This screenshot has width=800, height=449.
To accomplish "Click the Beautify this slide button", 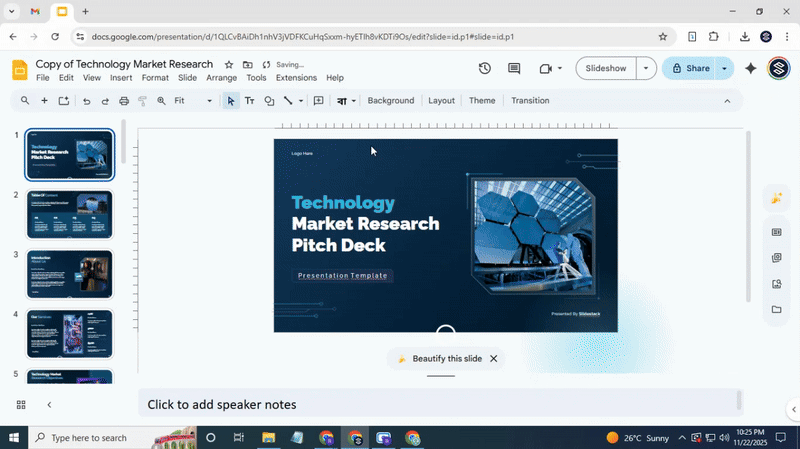I will (438, 358).
